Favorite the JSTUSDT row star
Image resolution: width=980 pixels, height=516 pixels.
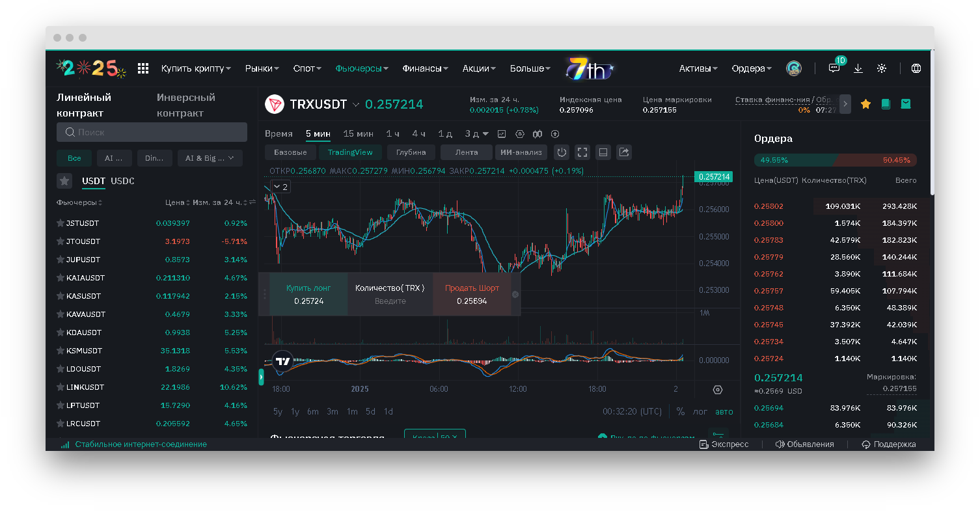tap(61, 223)
